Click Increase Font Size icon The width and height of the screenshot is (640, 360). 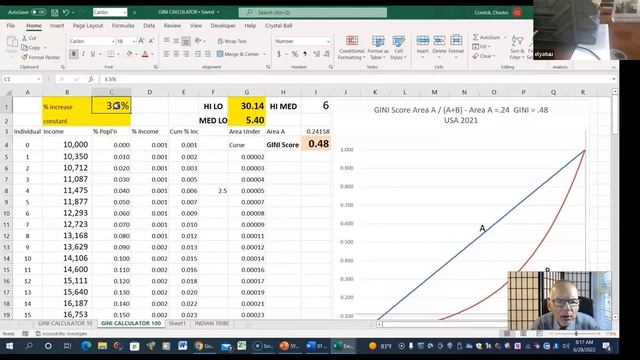141,41
